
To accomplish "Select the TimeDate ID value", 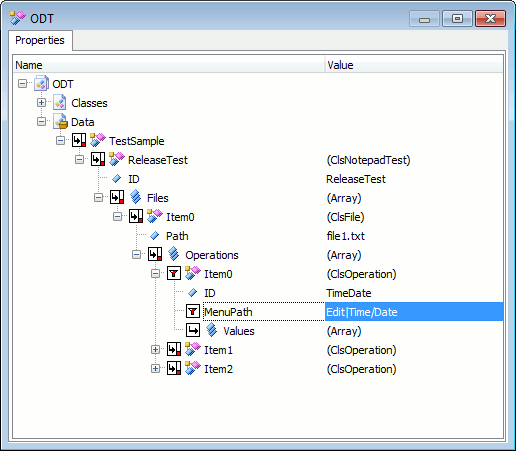I will (349, 293).
